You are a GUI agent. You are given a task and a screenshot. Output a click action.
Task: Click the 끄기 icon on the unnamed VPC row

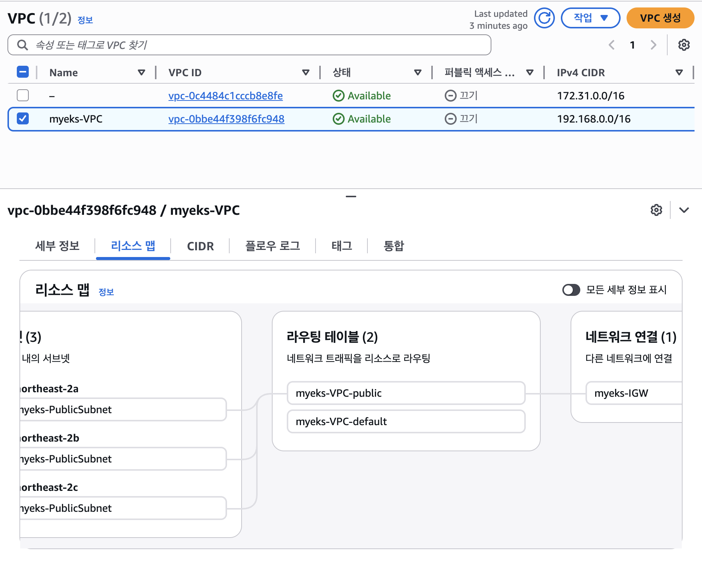tap(450, 96)
